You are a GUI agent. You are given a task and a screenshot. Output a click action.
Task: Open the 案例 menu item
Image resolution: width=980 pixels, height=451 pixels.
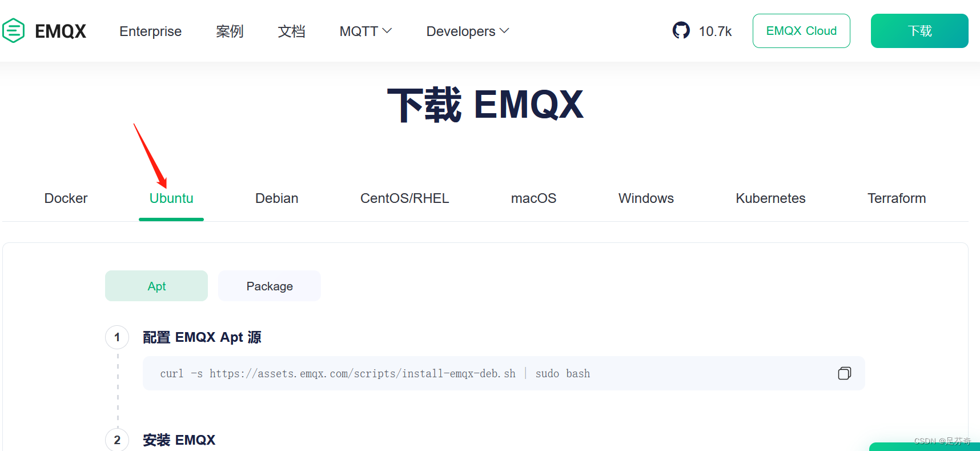(230, 31)
